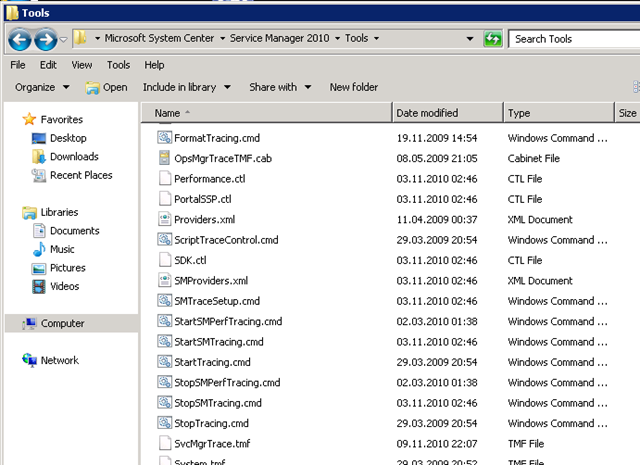Expand the address bar history dropdown arrow
The image size is (640, 465).
point(470,39)
